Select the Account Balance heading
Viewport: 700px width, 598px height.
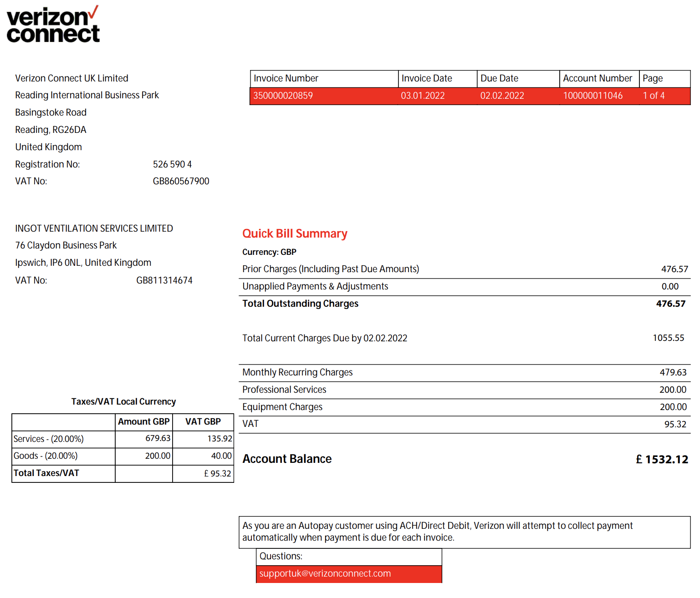287,459
